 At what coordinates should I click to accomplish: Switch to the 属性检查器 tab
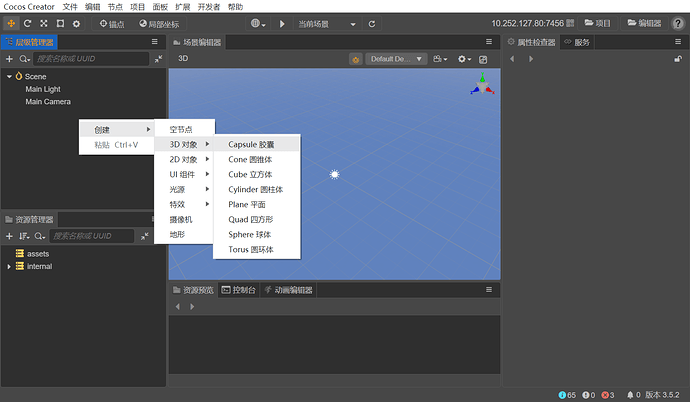coord(532,42)
